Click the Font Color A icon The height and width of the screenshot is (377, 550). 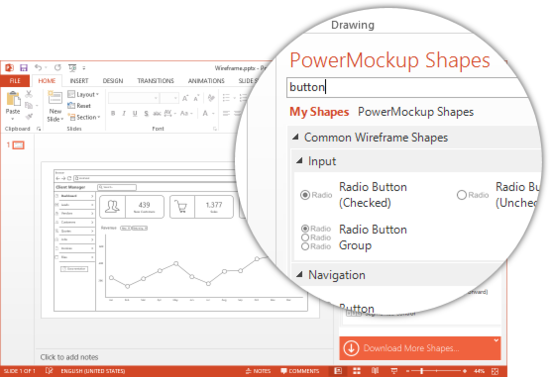(x=205, y=113)
